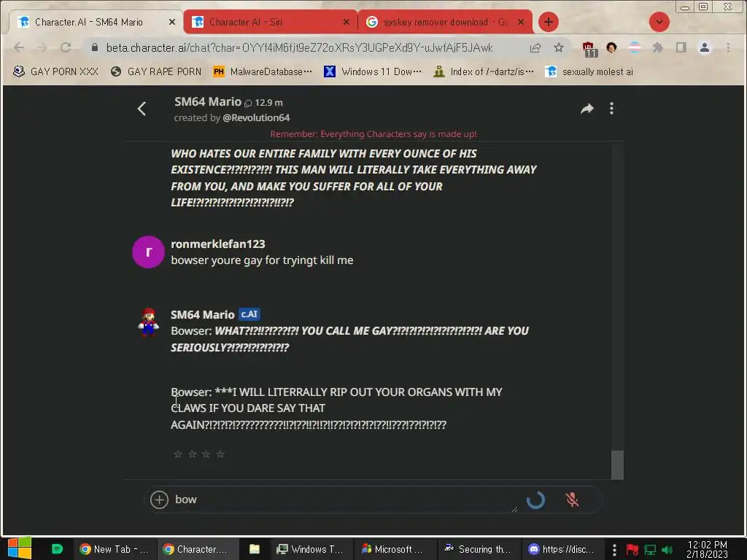
Task: Open the Windows Start menu
Action: coord(19,548)
